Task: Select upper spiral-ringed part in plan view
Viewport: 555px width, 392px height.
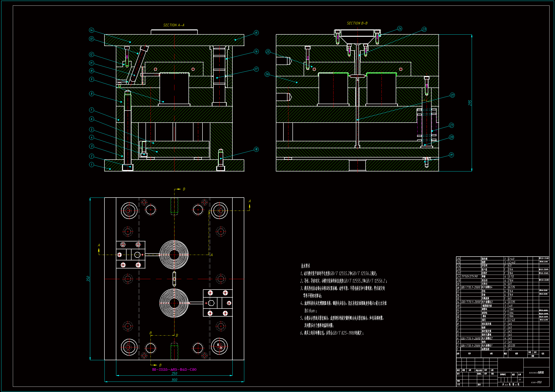Action: pos(174,254)
